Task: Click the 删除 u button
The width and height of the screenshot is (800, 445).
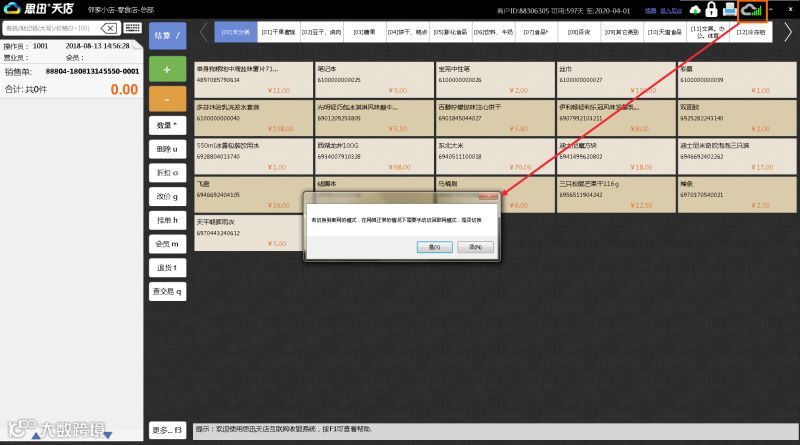Action: point(167,149)
